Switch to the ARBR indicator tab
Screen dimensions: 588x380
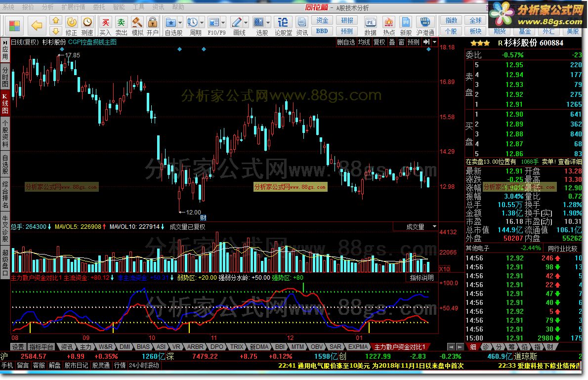tap(195, 347)
